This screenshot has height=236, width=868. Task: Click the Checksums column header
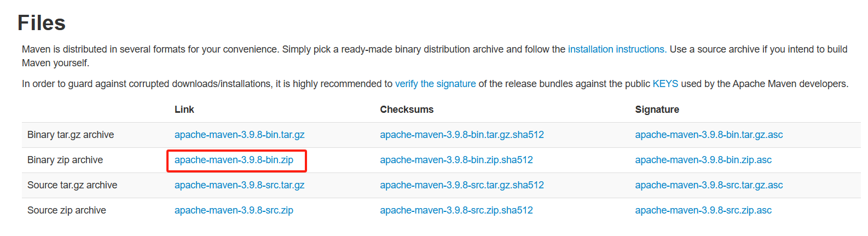tap(407, 110)
